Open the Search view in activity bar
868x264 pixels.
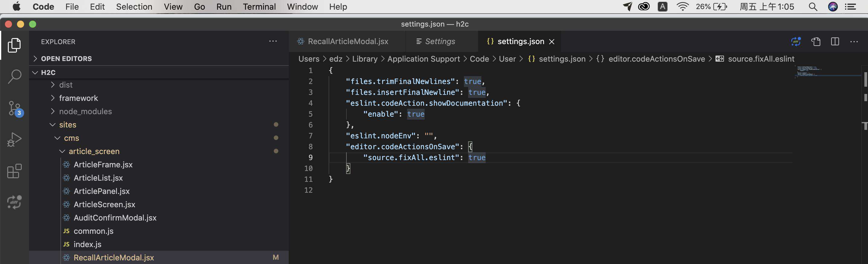coord(14,76)
